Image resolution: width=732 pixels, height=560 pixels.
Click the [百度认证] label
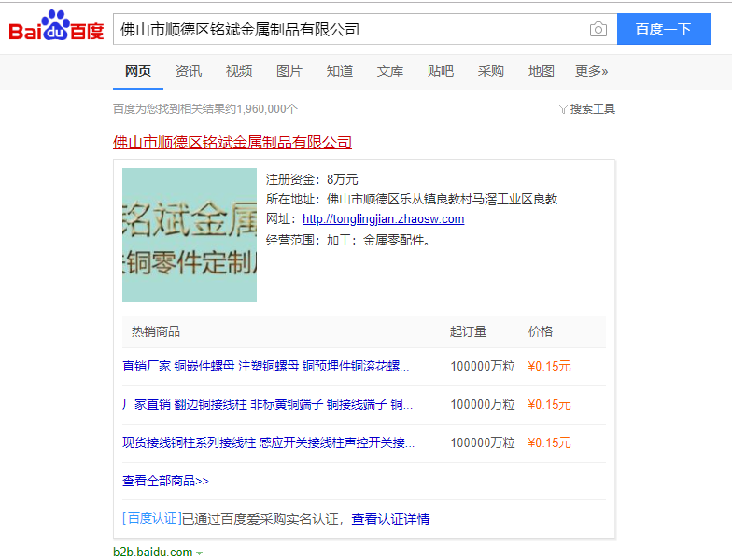[x=151, y=519]
